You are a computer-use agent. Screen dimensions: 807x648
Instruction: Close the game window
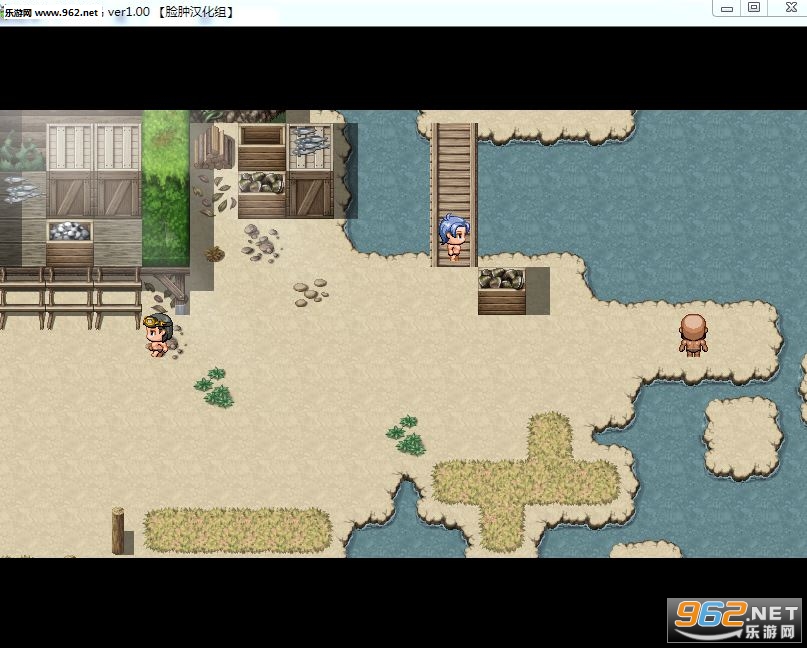[790, 8]
